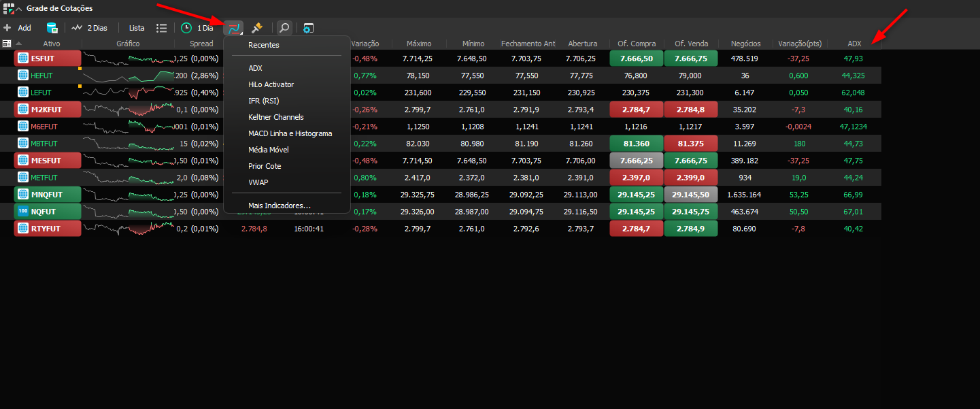Open the M2KFUT sparkline chart

128,110
